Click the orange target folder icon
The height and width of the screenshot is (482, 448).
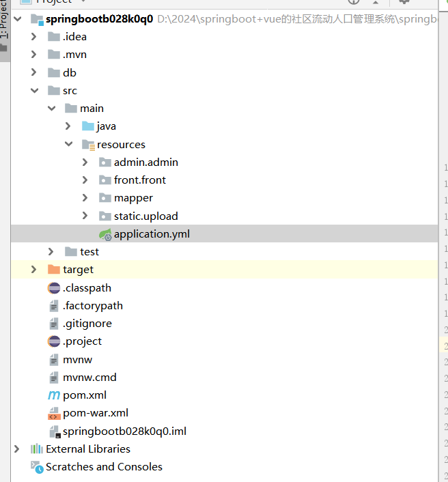[x=54, y=270]
